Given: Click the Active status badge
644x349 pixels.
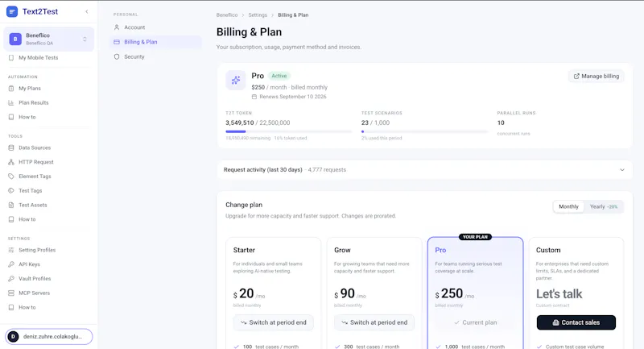Looking at the screenshot, I should pos(279,76).
